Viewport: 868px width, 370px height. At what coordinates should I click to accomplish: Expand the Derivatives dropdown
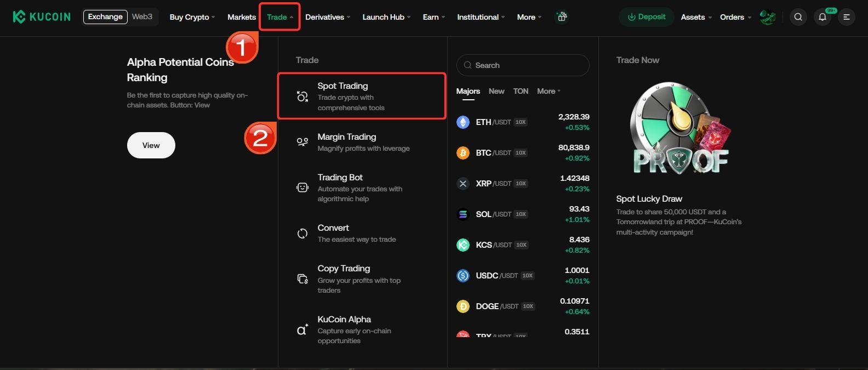pos(328,17)
